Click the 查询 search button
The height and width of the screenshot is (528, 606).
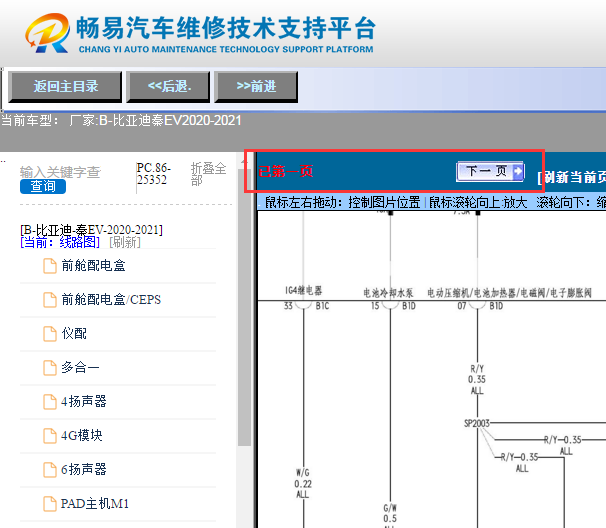(43, 186)
